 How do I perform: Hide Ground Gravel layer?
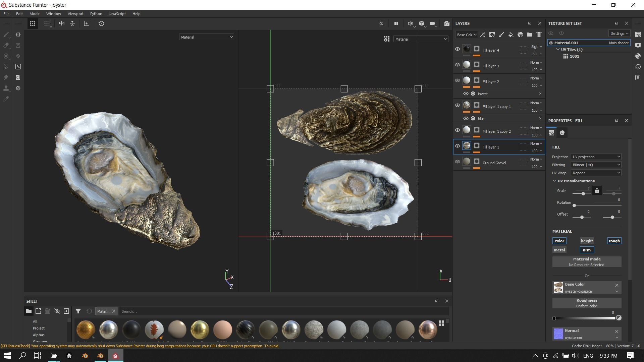point(458,162)
